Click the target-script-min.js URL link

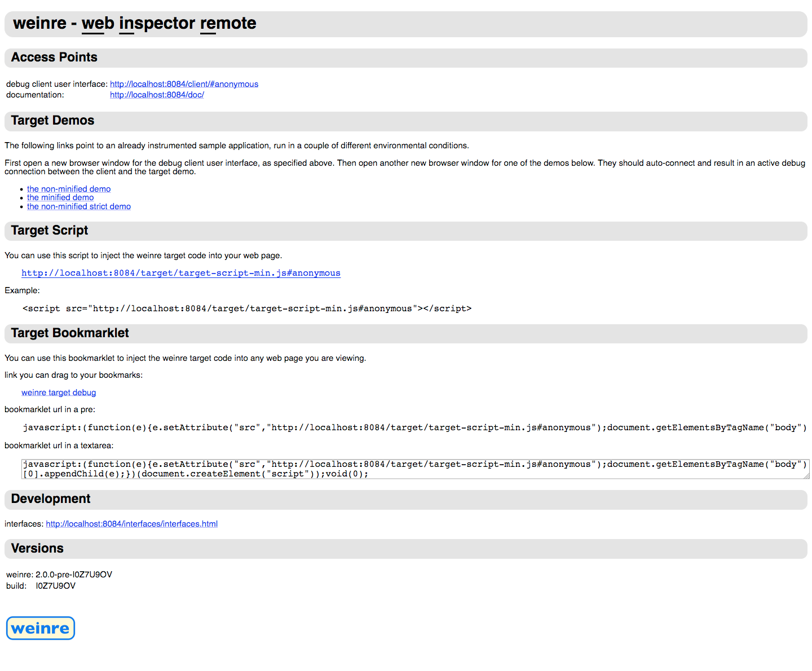pos(181,273)
